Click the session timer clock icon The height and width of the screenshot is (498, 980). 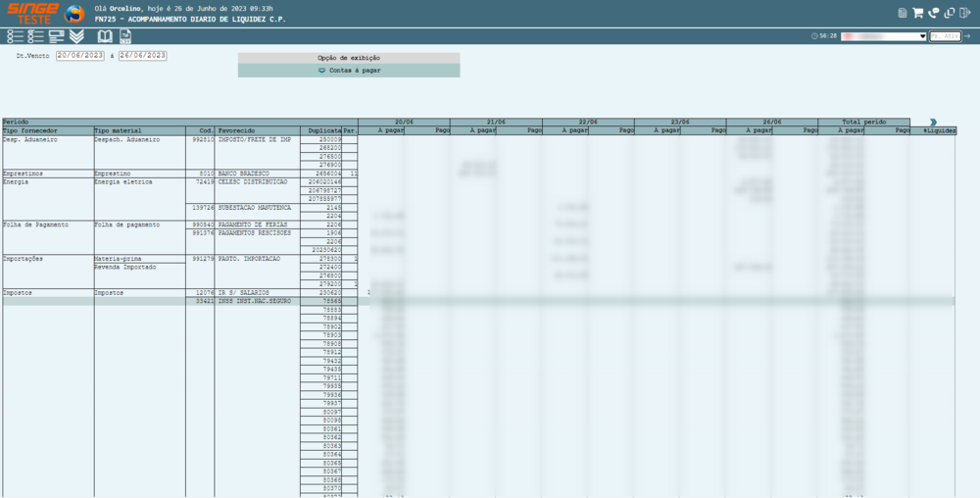point(814,36)
